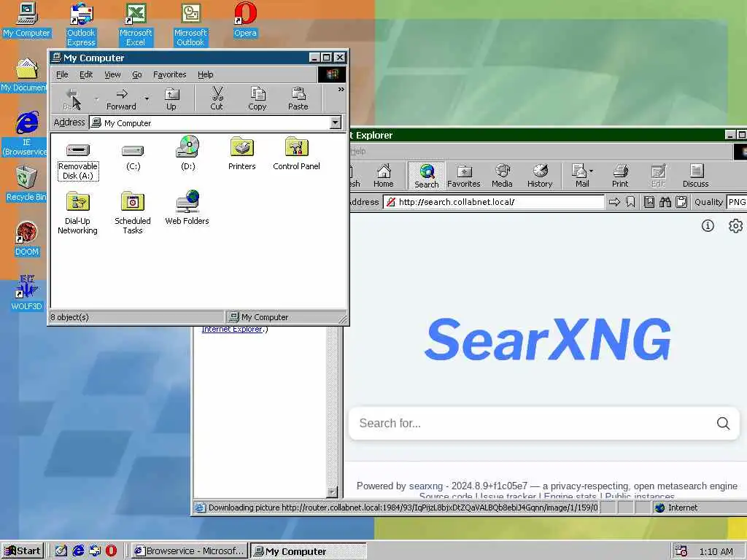
Task: Open Favorites in Internet Explorer toolbar
Action: pyautogui.click(x=463, y=176)
